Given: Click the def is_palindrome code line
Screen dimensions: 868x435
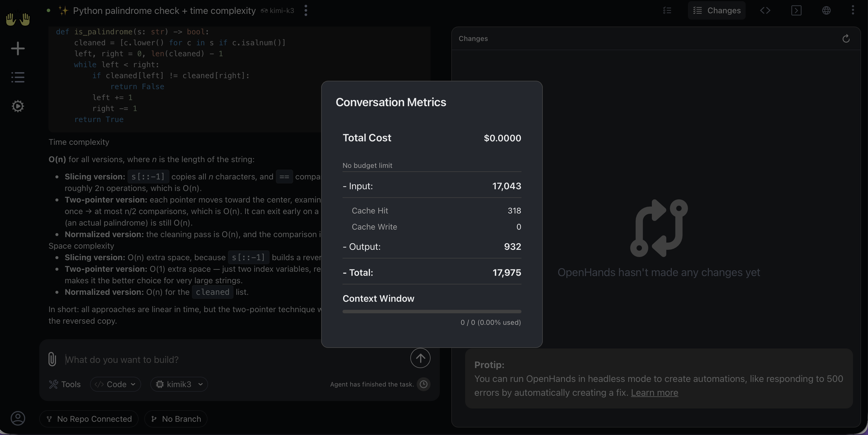Looking at the screenshot, I should (132, 32).
